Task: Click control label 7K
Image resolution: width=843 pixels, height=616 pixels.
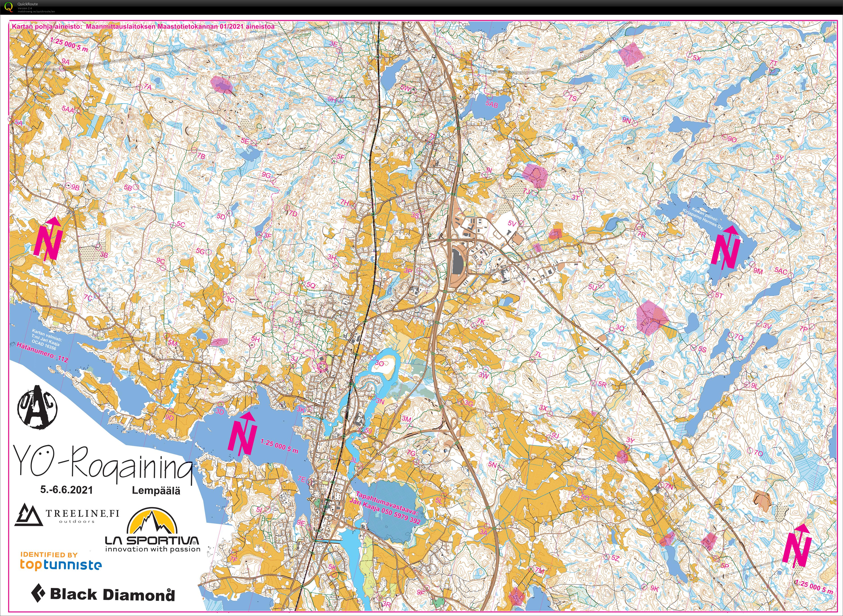Action: click(x=481, y=321)
